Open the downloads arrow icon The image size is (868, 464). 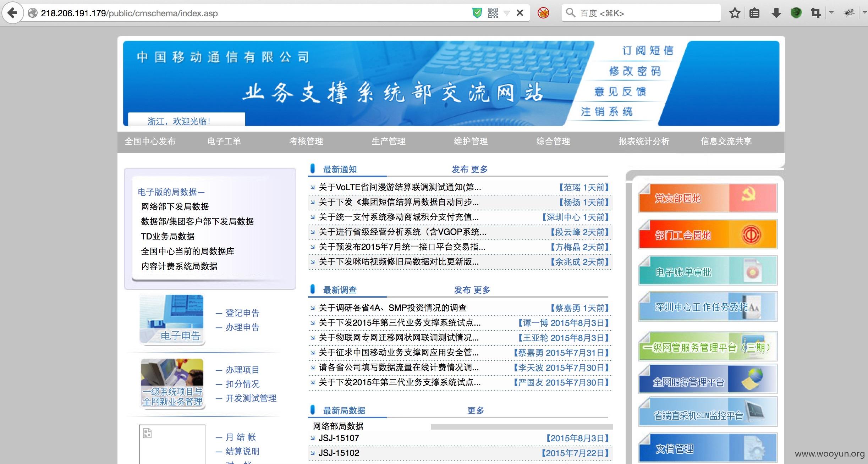point(776,13)
